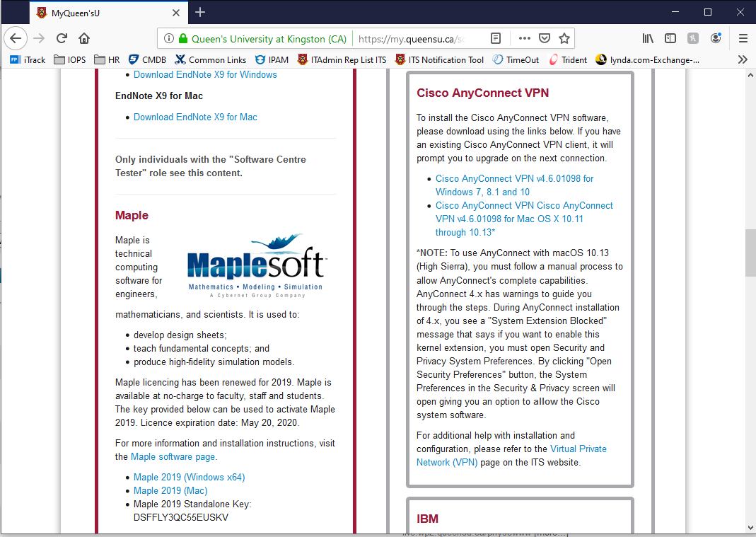The image size is (756, 537).
Task: Open the Library bookmarks and history menu
Action: point(648,38)
